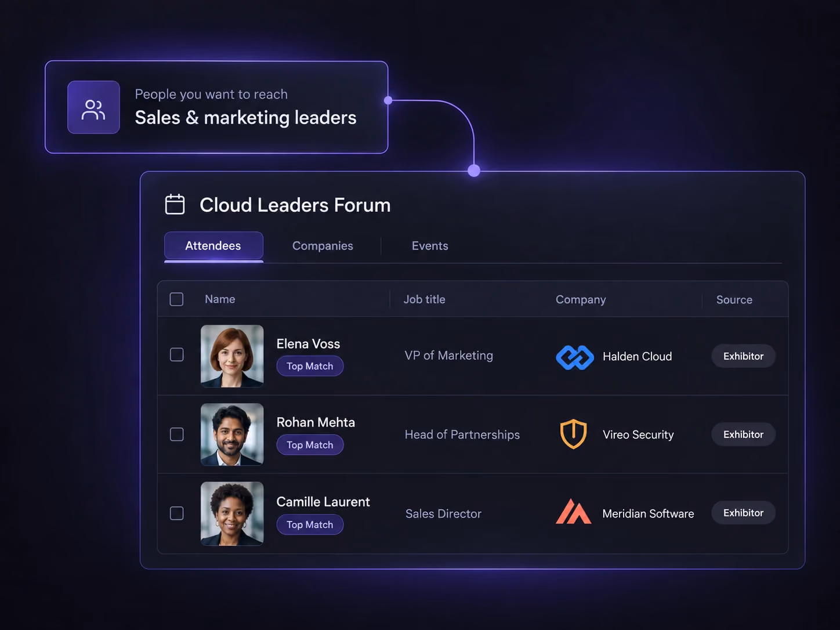Click the Meridian Software company name

point(648,513)
